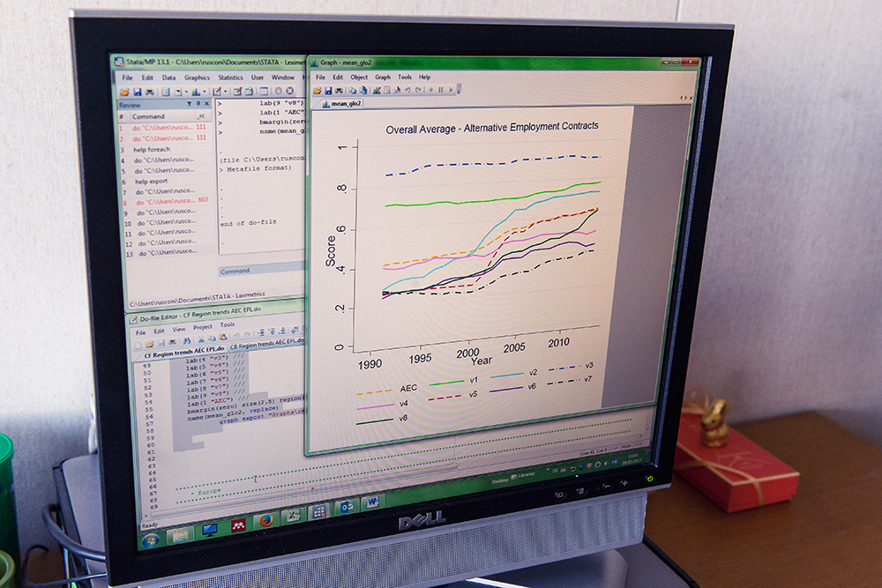The width and height of the screenshot is (882, 588).
Task: Click the Firefox taskbar icon
Action: tap(265, 520)
